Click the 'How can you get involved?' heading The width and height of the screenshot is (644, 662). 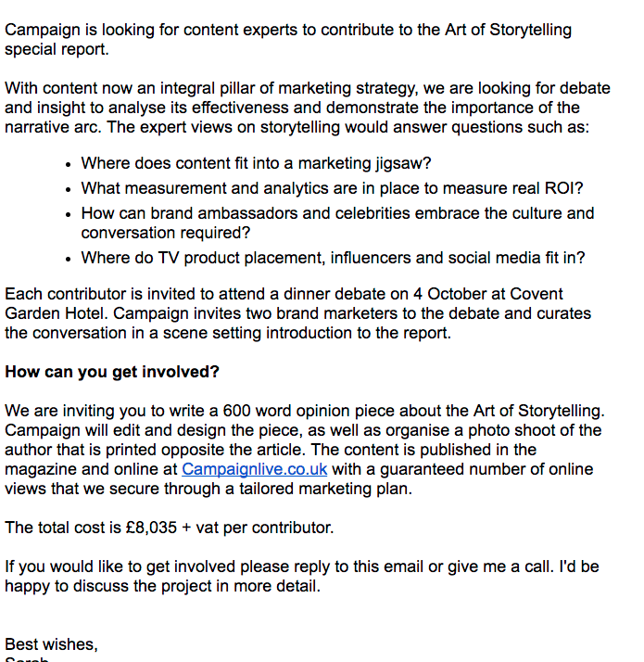point(112,372)
